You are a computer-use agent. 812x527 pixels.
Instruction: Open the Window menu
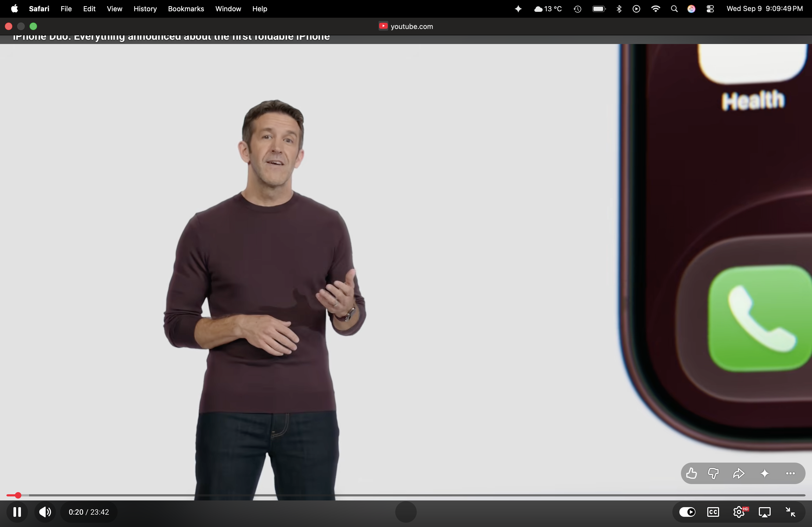click(x=228, y=9)
